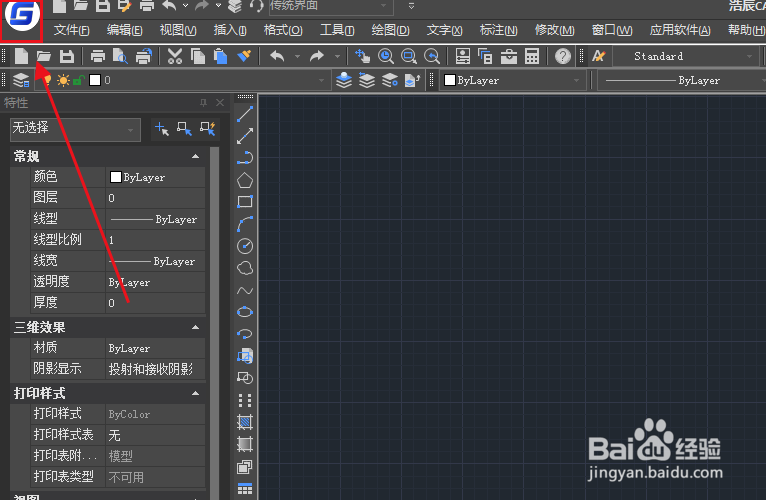Activate the pan hand tool
766x500 pixels.
[362, 56]
